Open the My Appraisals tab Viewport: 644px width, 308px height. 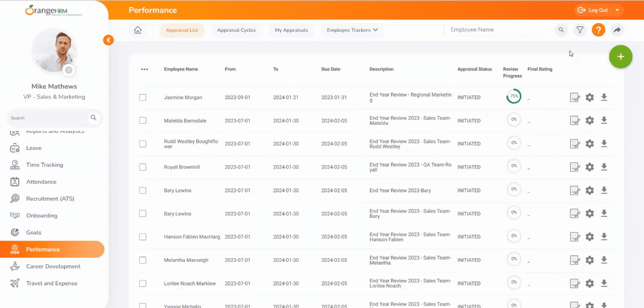tap(291, 30)
